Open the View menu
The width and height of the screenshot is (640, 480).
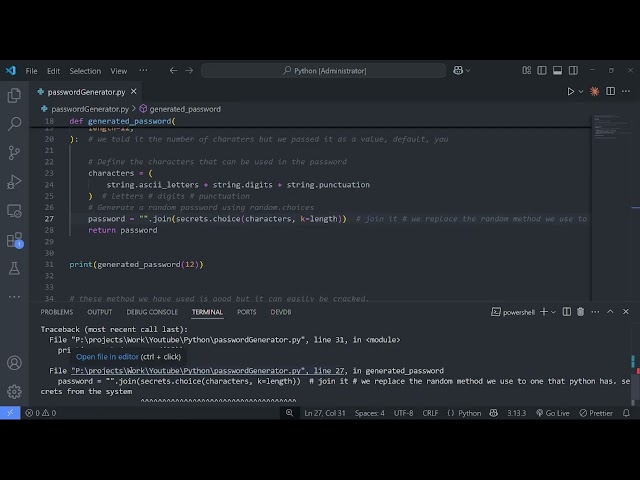119,71
